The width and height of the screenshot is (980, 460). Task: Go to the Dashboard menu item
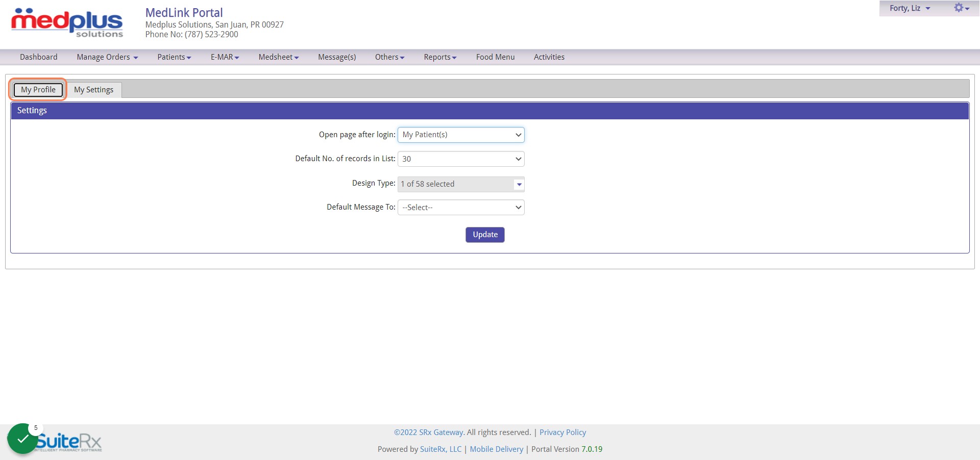39,57
